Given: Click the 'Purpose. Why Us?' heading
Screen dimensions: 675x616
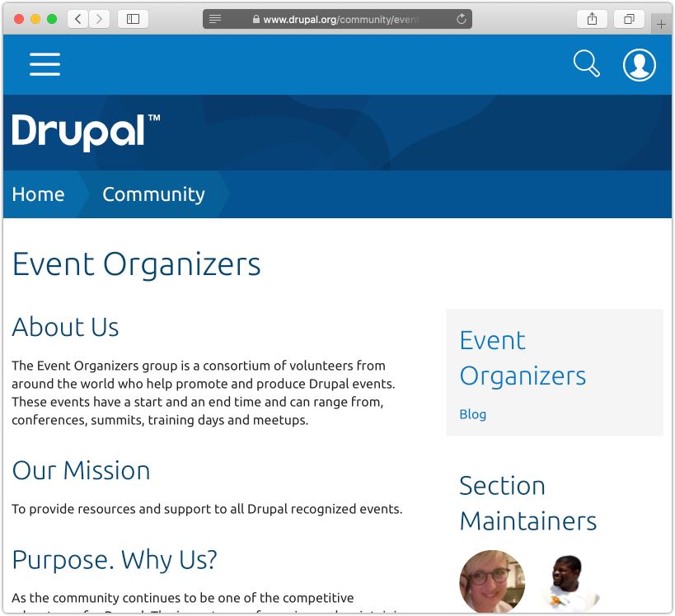Looking at the screenshot, I should [x=115, y=560].
